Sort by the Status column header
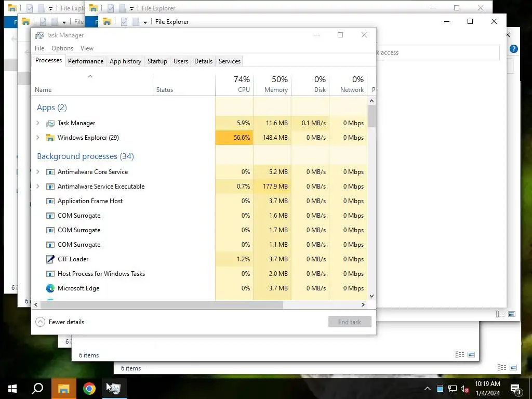Screen dimensions: 532x399 tap(184, 84)
